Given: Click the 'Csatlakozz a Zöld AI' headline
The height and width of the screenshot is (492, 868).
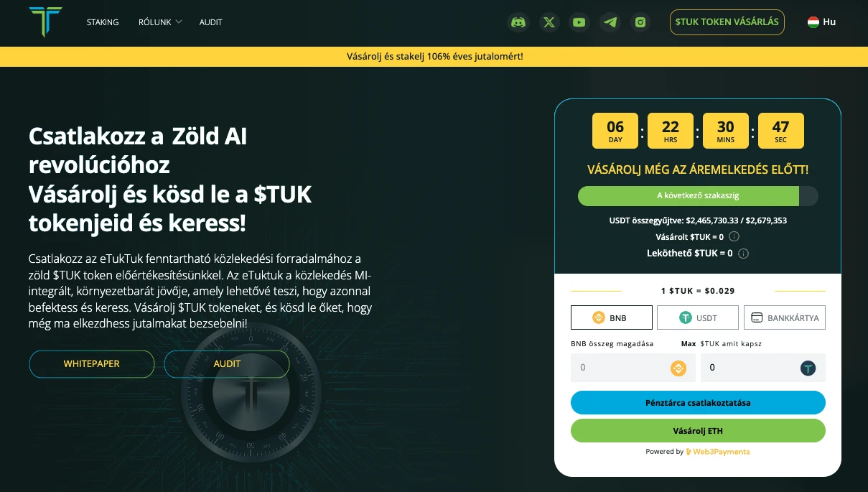Looking at the screenshot, I should [138, 136].
